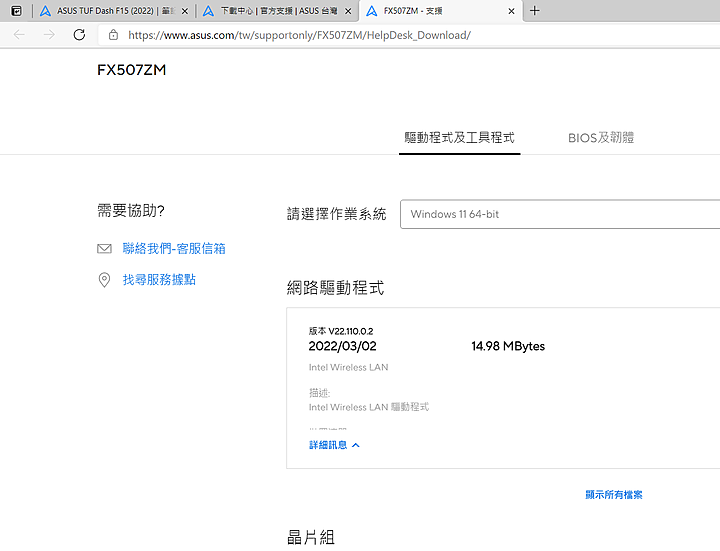Reload the current page
This screenshot has height=551, width=720.
click(x=79, y=35)
